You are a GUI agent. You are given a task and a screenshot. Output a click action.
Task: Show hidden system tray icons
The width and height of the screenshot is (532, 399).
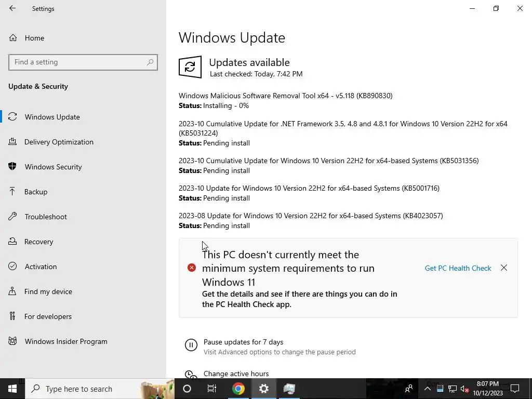(427, 389)
